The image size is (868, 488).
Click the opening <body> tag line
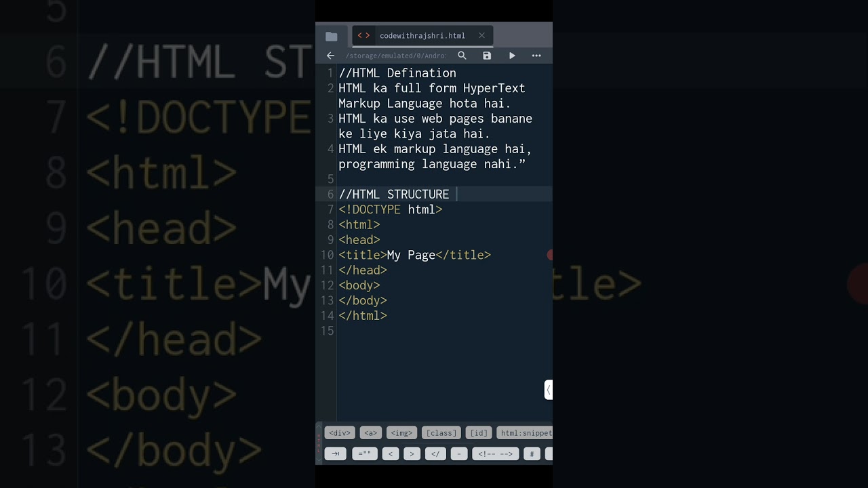tap(359, 285)
